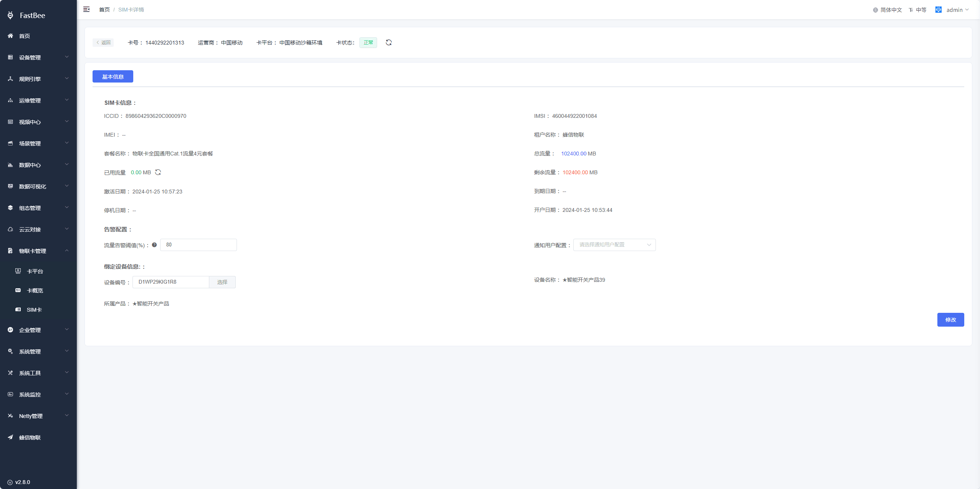Open the 通知用户配置 dropdown
Image resolution: width=980 pixels, height=489 pixels.
[x=614, y=245]
